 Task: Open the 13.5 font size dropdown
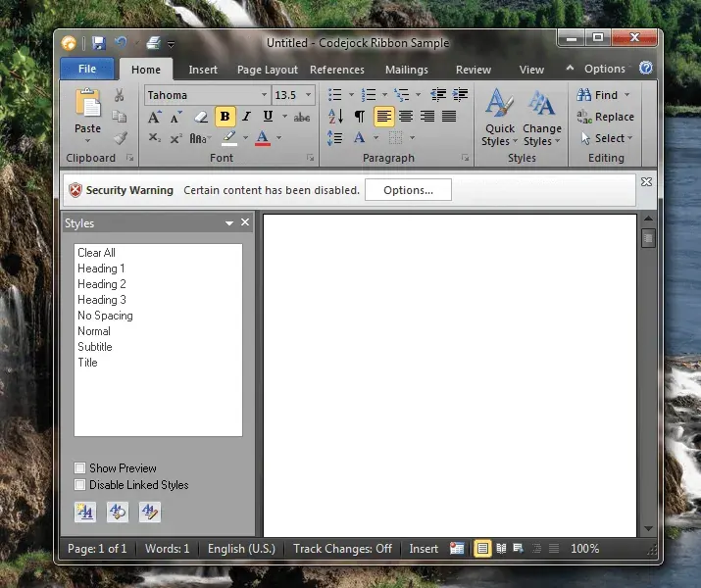pyautogui.click(x=309, y=95)
